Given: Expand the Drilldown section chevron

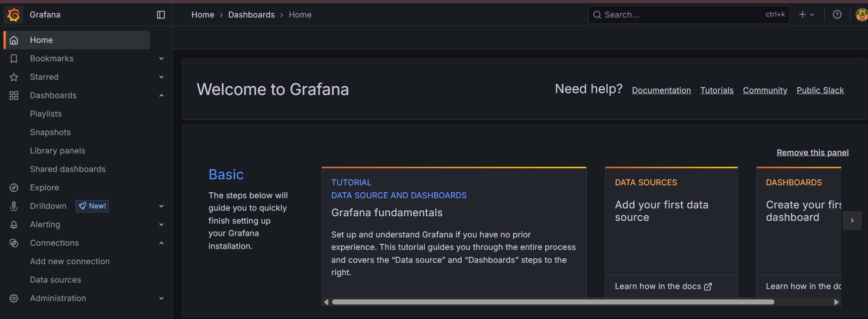Looking at the screenshot, I should (161, 206).
